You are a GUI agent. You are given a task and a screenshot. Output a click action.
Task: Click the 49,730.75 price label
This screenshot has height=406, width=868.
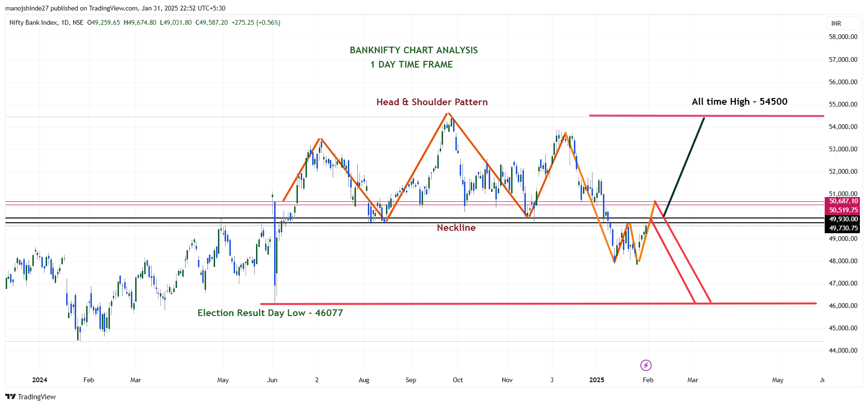(843, 228)
